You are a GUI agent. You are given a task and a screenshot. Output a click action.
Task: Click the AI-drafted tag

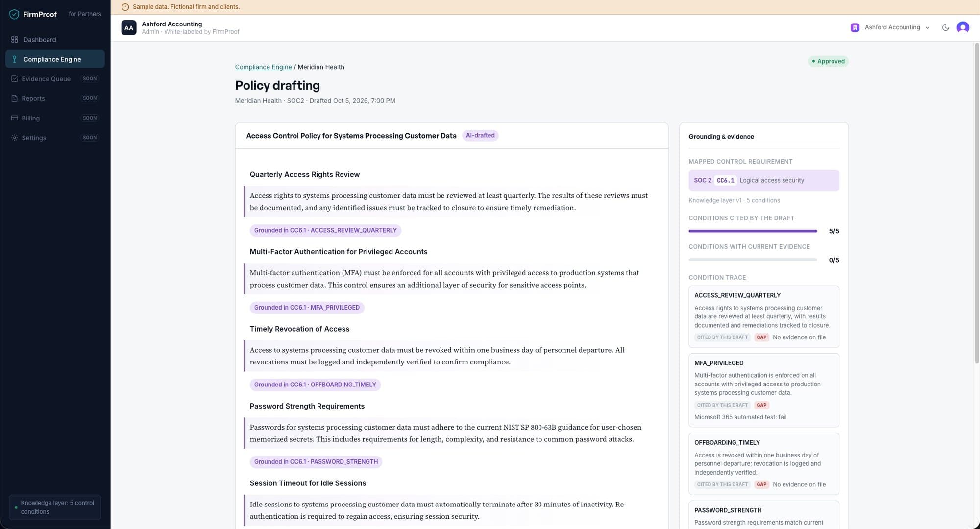pyautogui.click(x=480, y=136)
